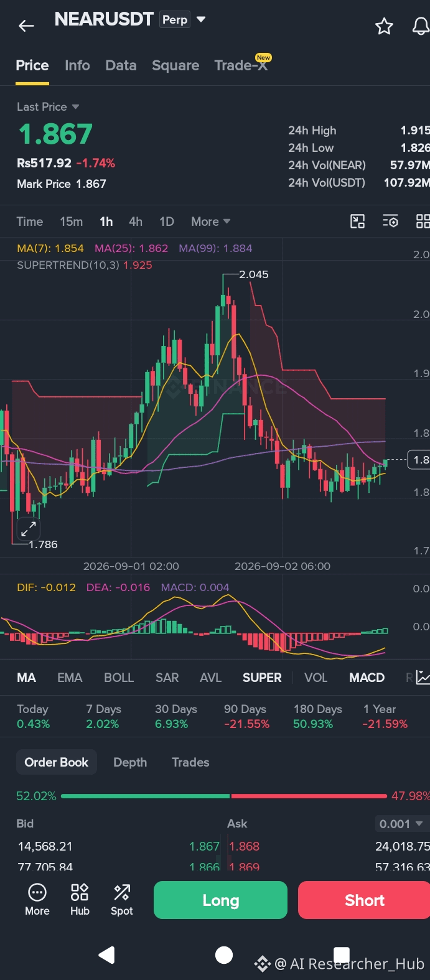This screenshot has width=430, height=980.
Task: Change order book 0.001 precision dropdown
Action: coord(401,824)
